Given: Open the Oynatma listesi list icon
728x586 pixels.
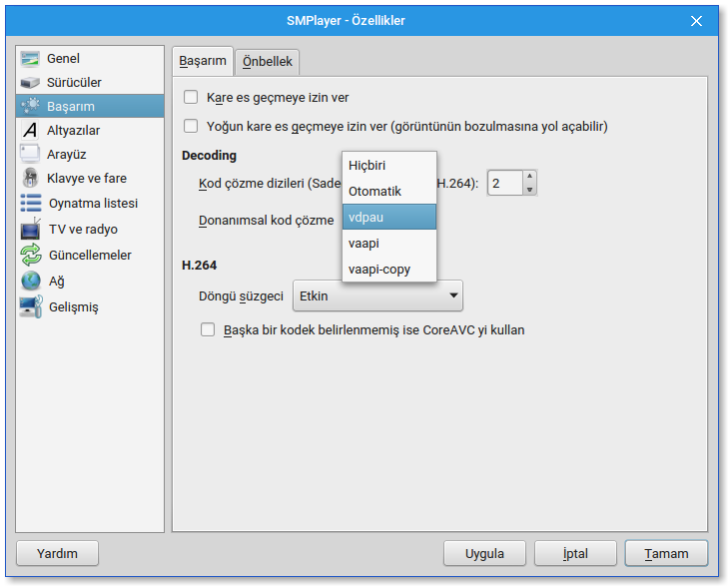Looking at the screenshot, I should pos(31,204).
